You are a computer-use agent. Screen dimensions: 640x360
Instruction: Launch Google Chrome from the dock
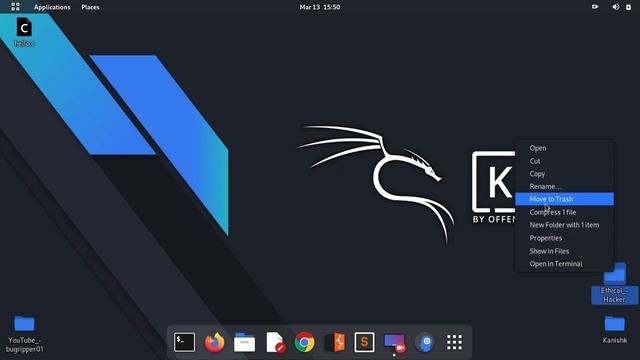(304, 342)
